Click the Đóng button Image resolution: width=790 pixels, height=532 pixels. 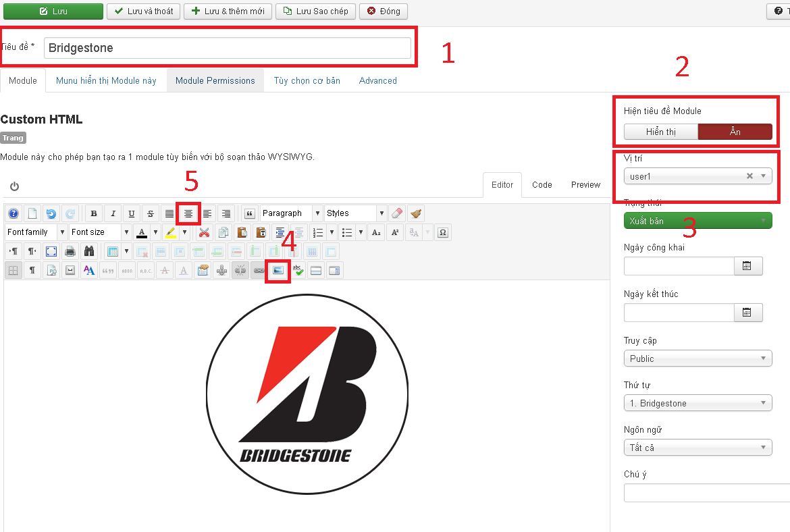[384, 11]
